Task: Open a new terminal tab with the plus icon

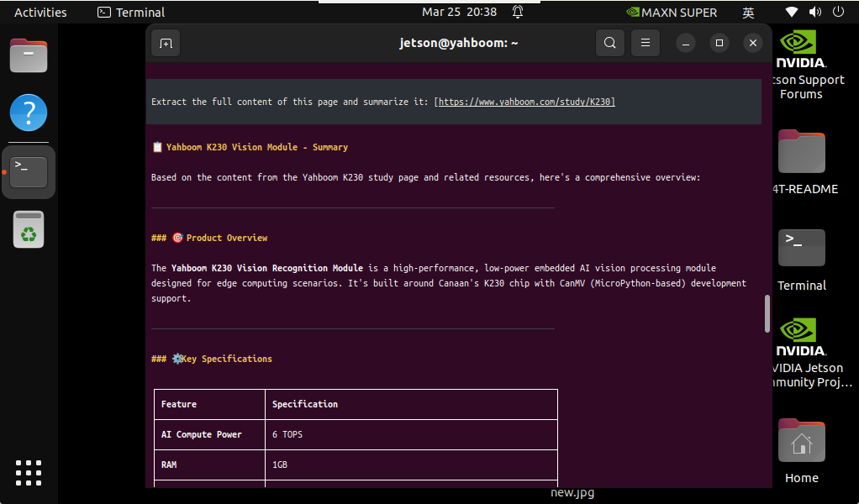Action: (x=166, y=43)
